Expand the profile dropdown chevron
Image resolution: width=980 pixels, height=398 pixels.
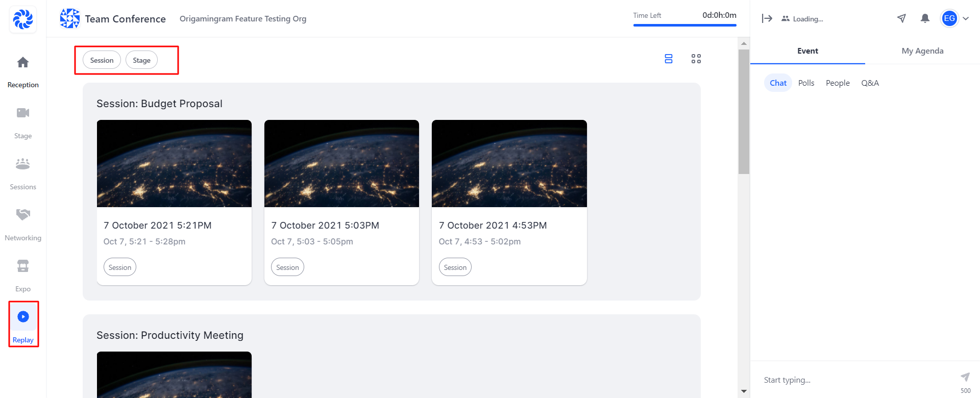click(x=966, y=18)
